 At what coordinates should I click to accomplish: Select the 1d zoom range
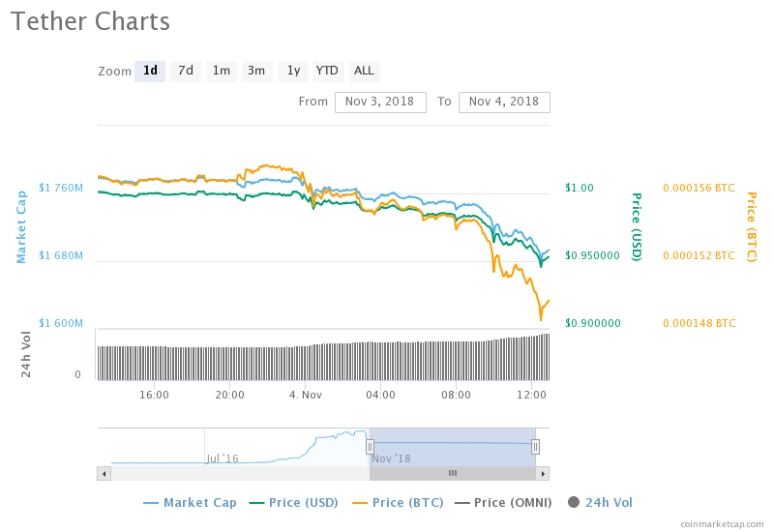pyautogui.click(x=150, y=71)
